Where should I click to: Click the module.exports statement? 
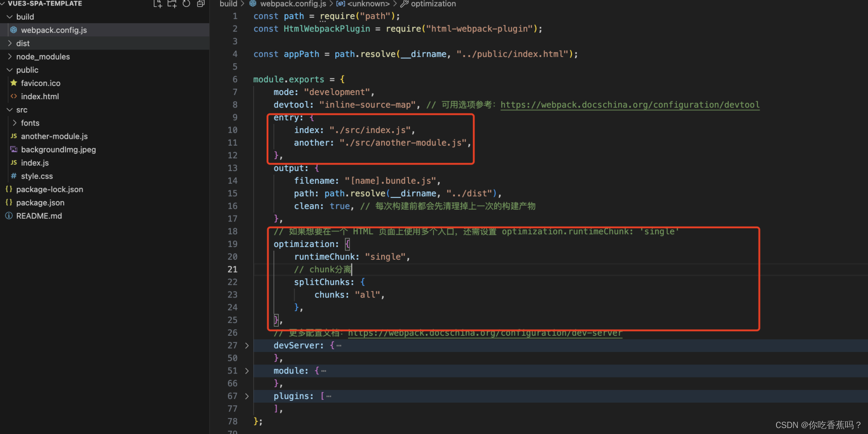pos(289,80)
